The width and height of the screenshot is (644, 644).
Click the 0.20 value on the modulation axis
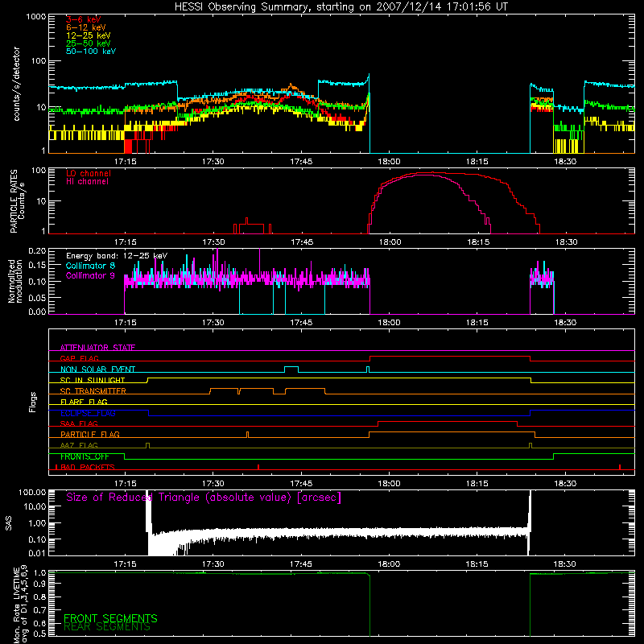point(37,251)
